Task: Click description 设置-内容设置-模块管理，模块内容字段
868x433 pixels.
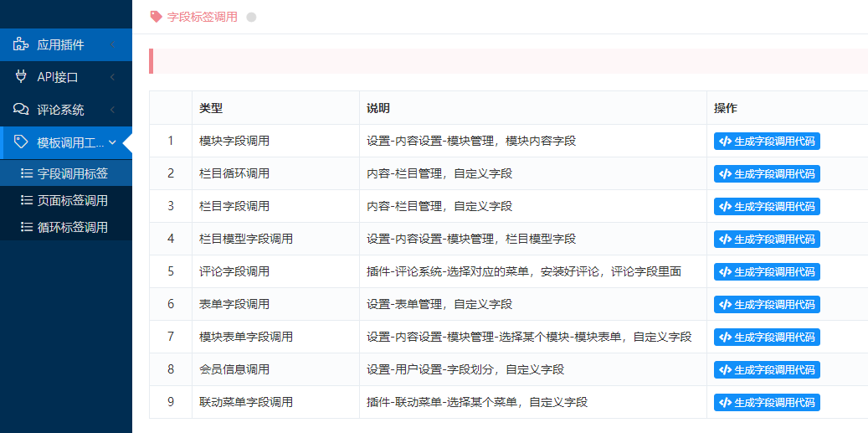Action: pos(471,142)
